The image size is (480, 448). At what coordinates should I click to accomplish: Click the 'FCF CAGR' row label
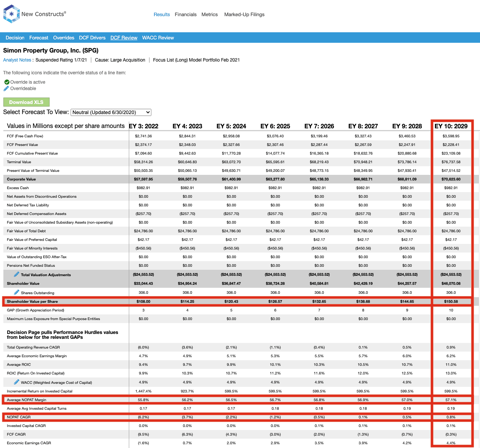click(x=16, y=434)
